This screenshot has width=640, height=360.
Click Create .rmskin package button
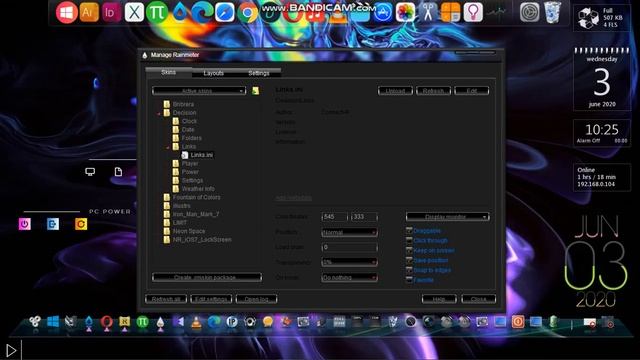207,277
